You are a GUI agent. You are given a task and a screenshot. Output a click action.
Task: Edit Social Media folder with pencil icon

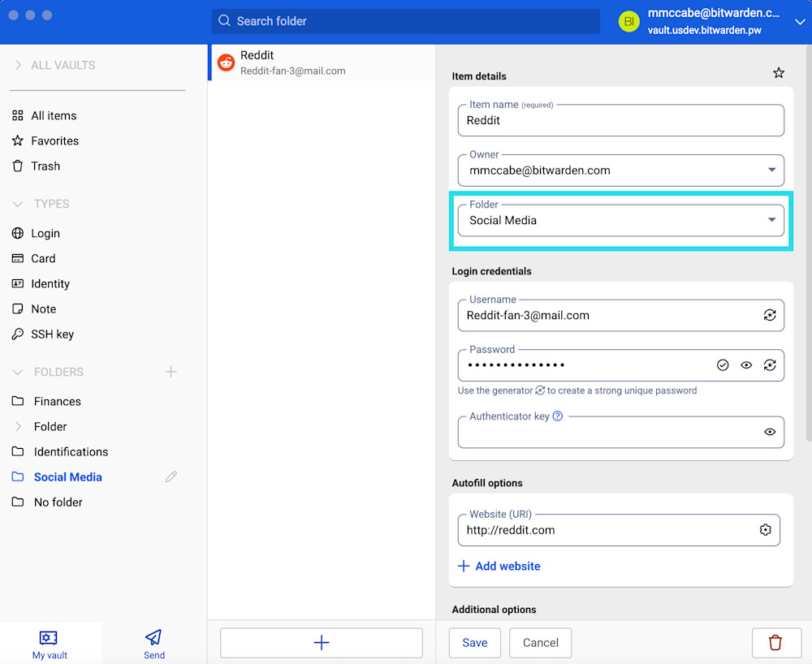pos(171,477)
